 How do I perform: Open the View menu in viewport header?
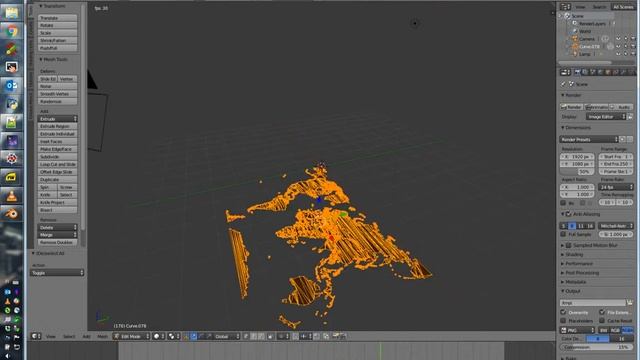coord(51,336)
